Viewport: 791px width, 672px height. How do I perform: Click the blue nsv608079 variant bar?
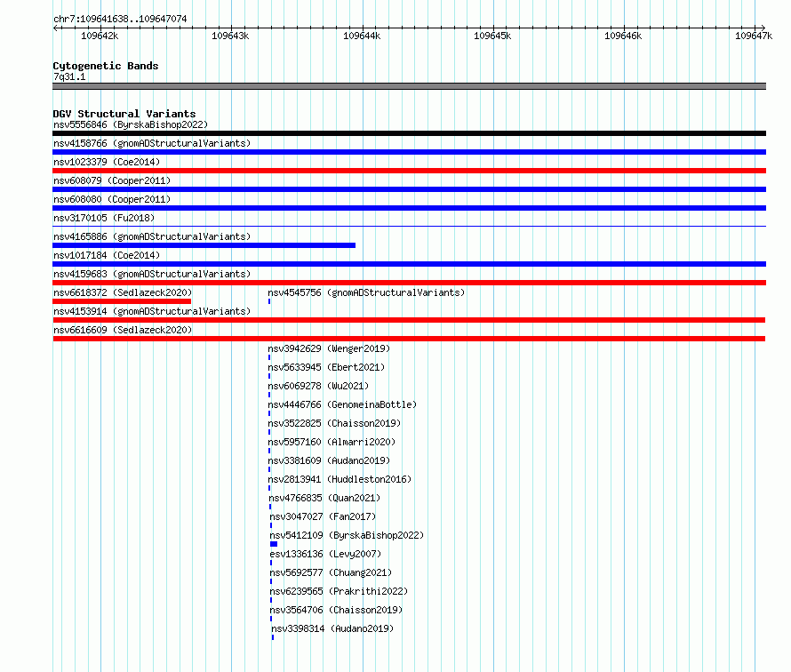(409, 189)
